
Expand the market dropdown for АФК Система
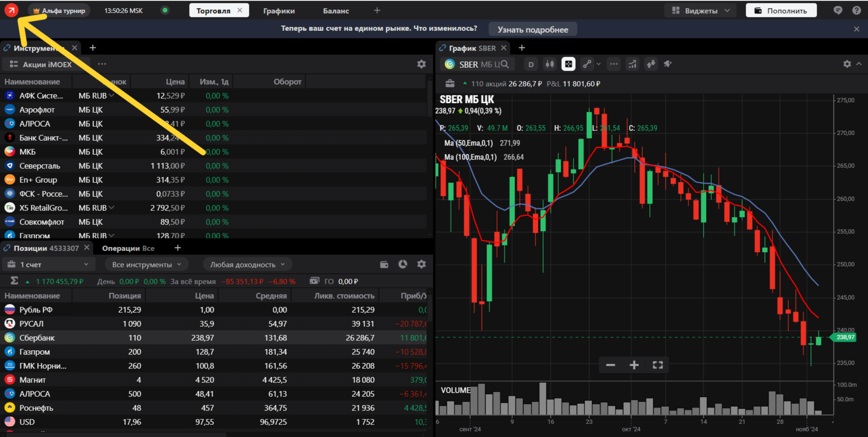[112, 95]
